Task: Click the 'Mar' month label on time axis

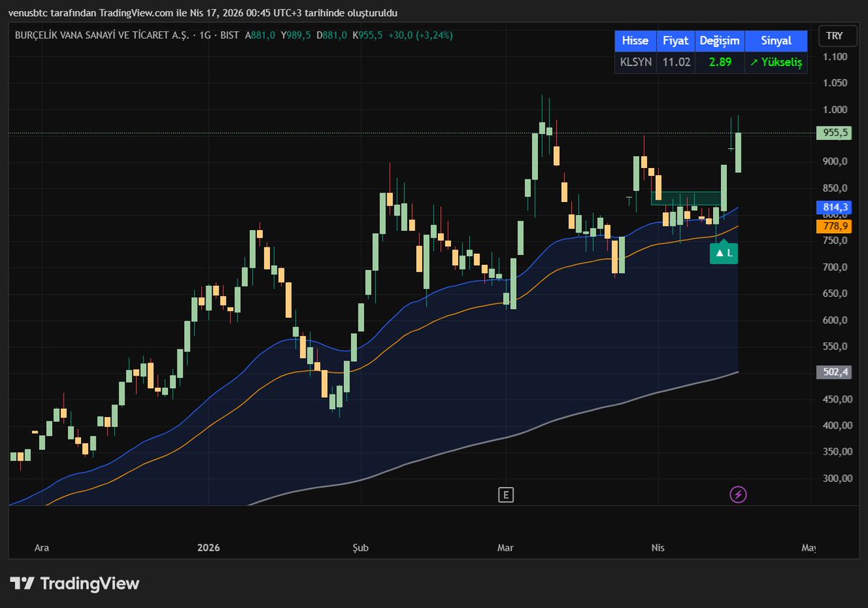Action: pos(505,548)
